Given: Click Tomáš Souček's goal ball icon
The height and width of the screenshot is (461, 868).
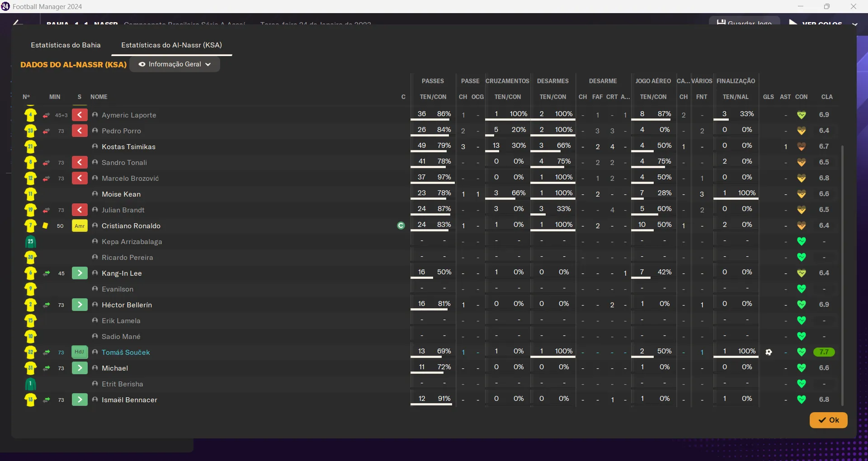Looking at the screenshot, I should 769,352.
